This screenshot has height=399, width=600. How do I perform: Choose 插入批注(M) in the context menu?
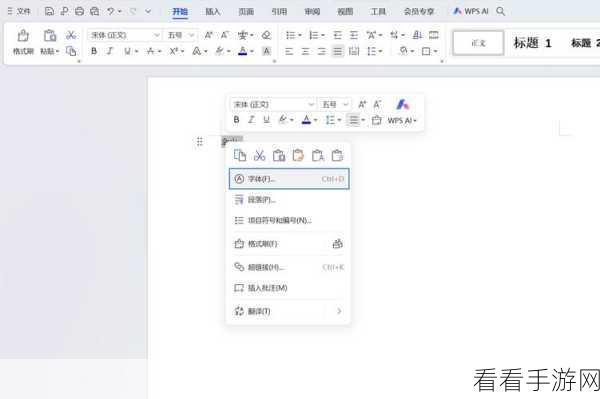point(289,288)
